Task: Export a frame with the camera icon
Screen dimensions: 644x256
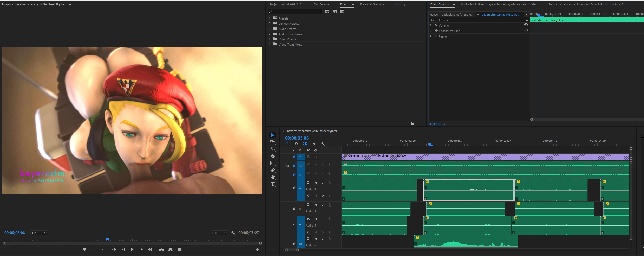Action: tap(180, 249)
